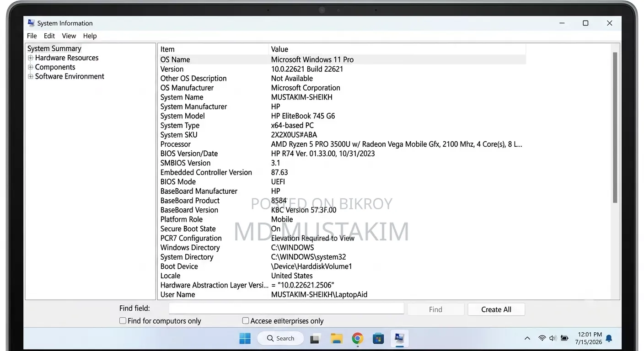Select the Hardware Resources tree label
The image size is (644, 351).
pyautogui.click(x=67, y=58)
